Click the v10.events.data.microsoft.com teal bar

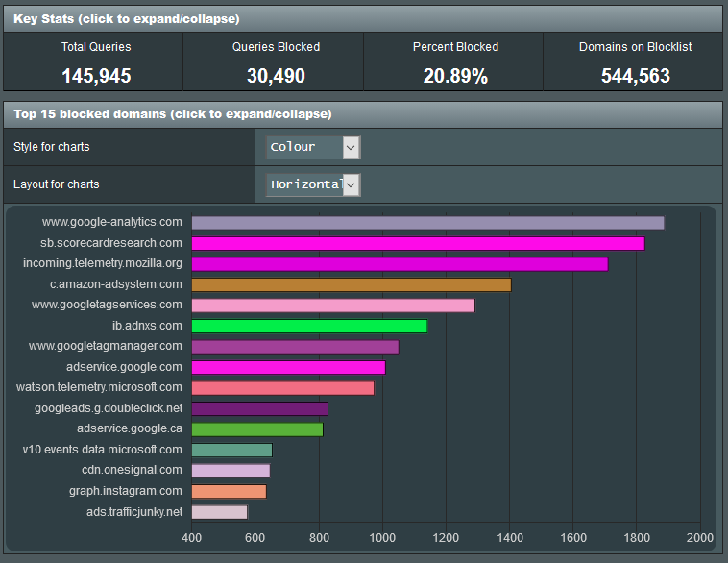[231, 451]
